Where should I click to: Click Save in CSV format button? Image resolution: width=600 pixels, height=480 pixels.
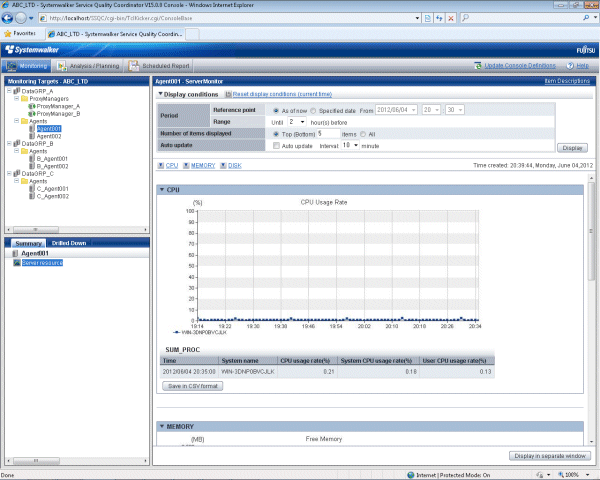coord(192,386)
